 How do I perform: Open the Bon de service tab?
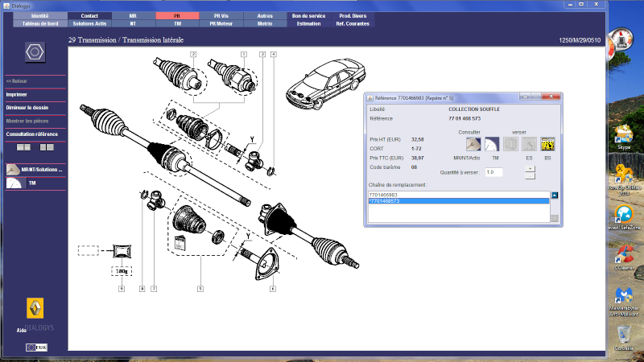coord(308,15)
